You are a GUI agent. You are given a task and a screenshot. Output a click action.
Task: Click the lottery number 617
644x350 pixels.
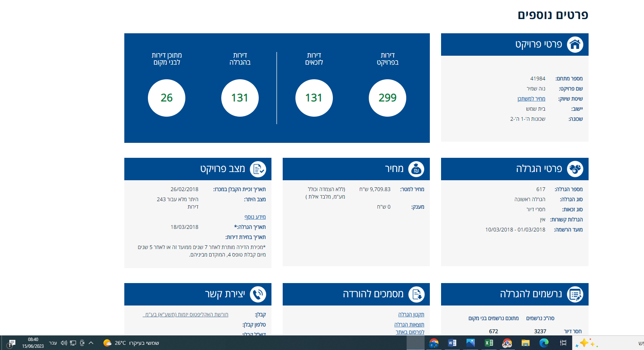pyautogui.click(x=541, y=189)
